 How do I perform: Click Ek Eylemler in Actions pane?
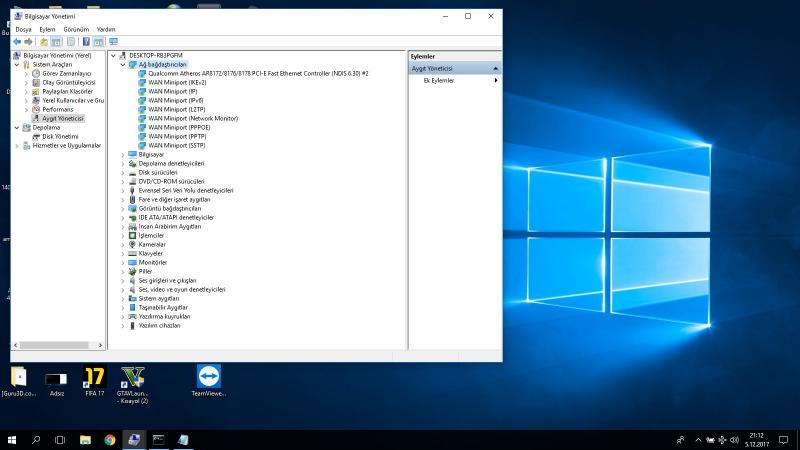[438, 80]
